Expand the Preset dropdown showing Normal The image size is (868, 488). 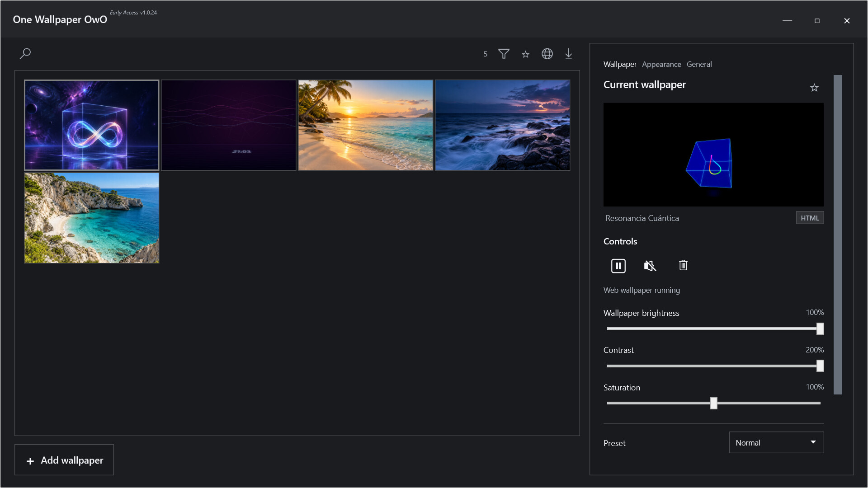776,442
